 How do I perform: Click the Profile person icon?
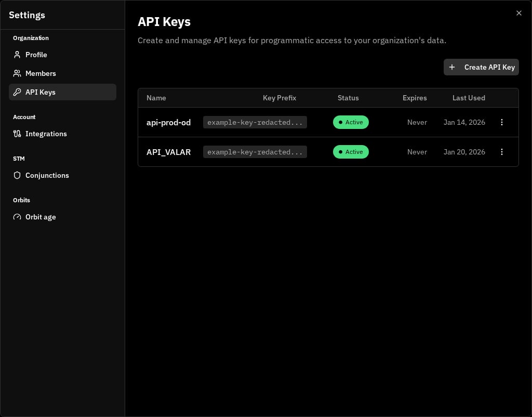pos(17,55)
